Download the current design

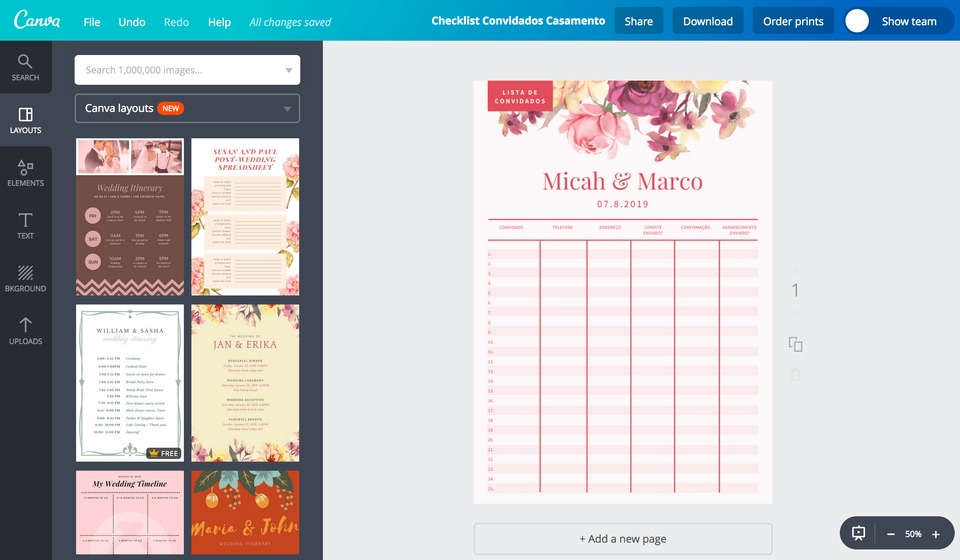[x=708, y=21]
